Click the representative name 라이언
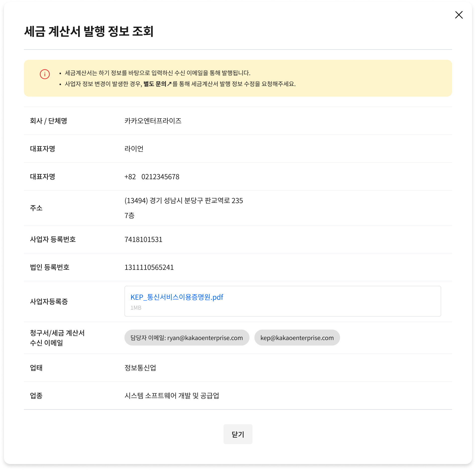The width and height of the screenshot is (476, 470). click(x=134, y=149)
